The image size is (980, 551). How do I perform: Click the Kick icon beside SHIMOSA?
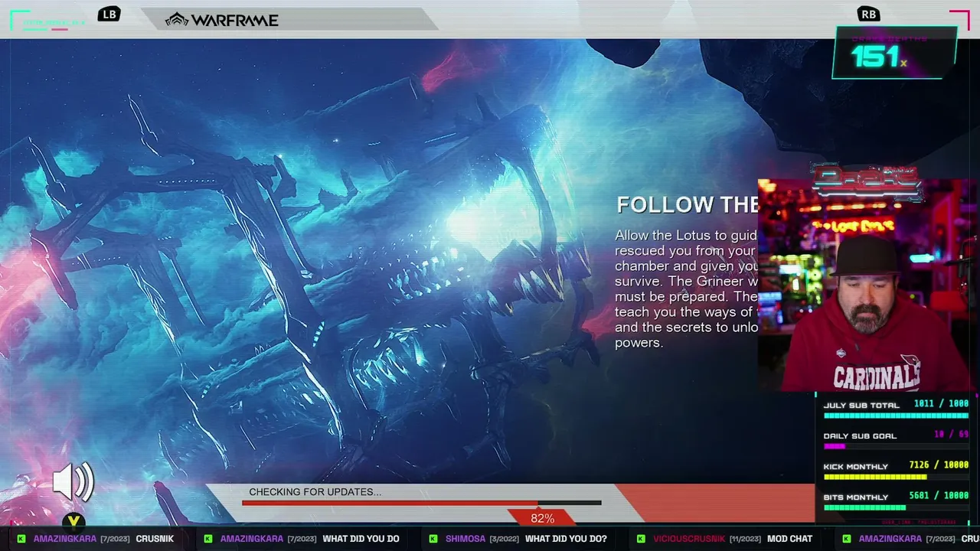(x=433, y=539)
